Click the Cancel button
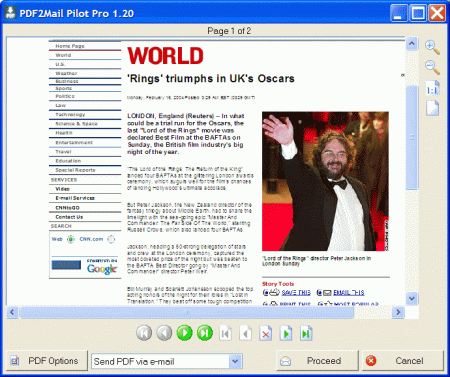Image resolution: width=450 pixels, height=377 pixels. click(x=403, y=361)
